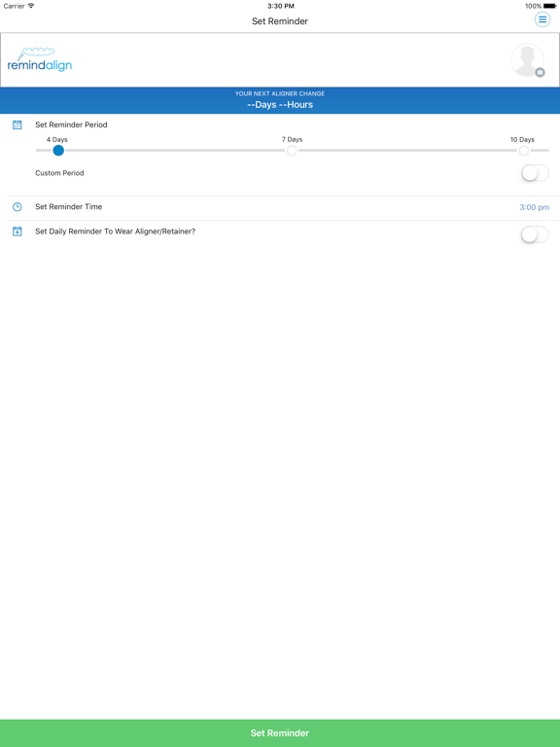This screenshot has height=747, width=560.
Task: Toggle the Custom Period switch
Action: tap(535, 173)
